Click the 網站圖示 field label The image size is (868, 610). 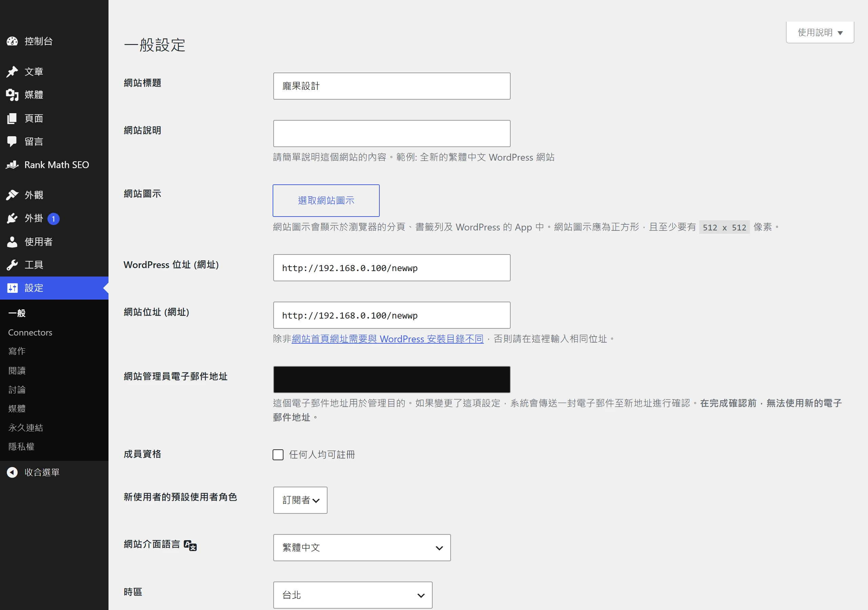pos(142,194)
